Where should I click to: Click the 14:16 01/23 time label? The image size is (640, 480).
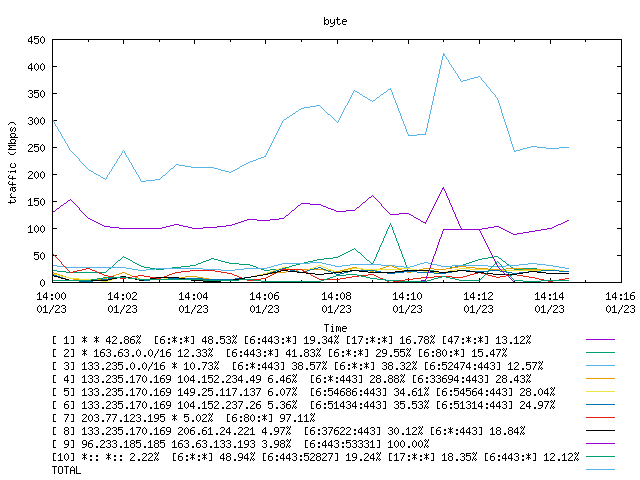620,302
